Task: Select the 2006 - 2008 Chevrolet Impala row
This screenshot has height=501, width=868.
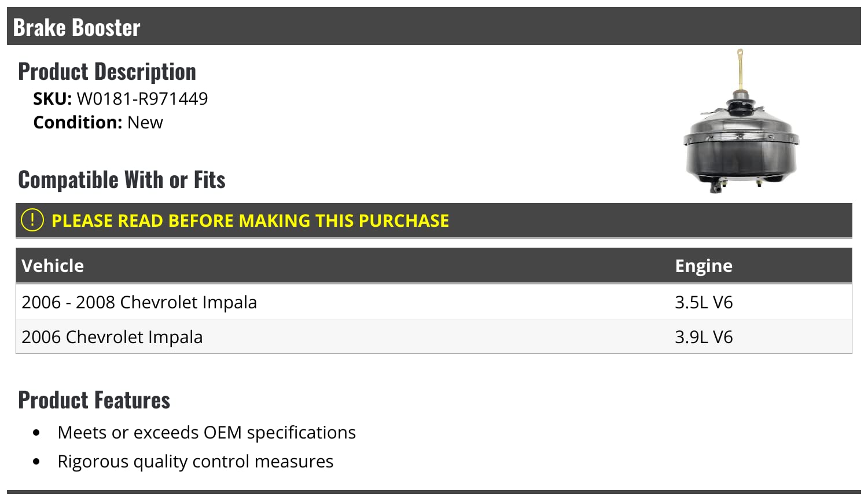Action: pyautogui.click(x=433, y=302)
